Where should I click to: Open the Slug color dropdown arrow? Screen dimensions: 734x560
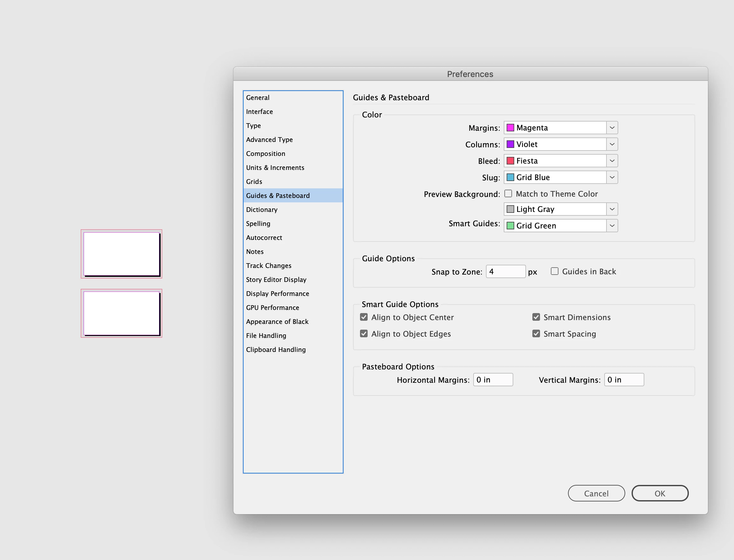click(612, 177)
